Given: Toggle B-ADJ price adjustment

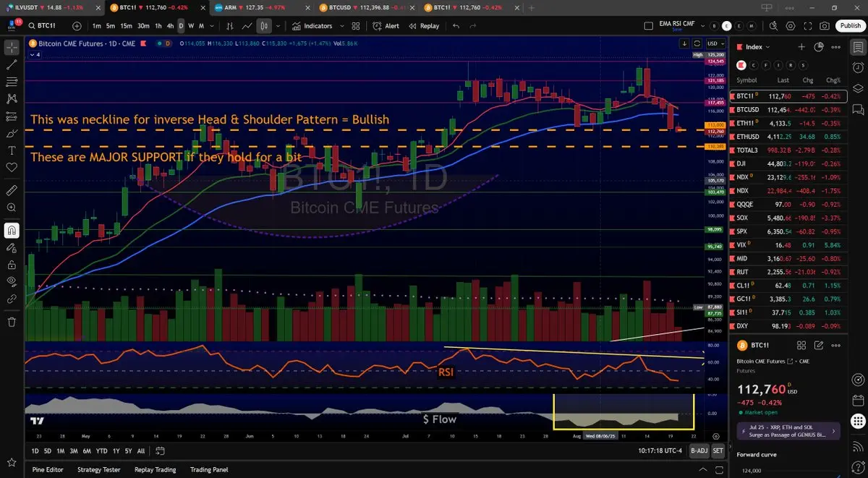Looking at the screenshot, I should pos(698,451).
